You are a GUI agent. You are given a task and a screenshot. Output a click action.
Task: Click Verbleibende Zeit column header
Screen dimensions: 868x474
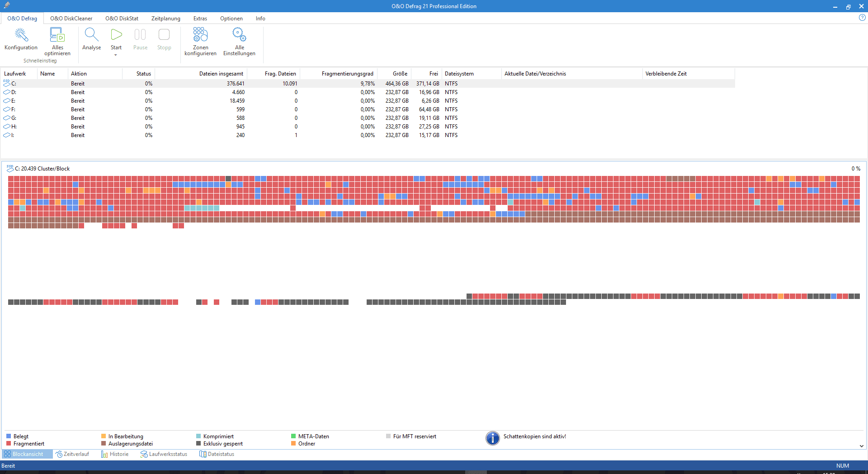pos(689,74)
